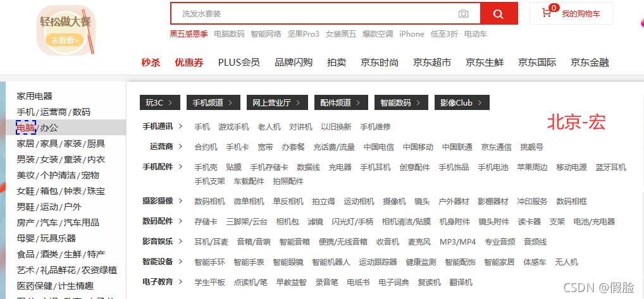
Task: Click the camera image-search icon
Action: click(x=463, y=14)
